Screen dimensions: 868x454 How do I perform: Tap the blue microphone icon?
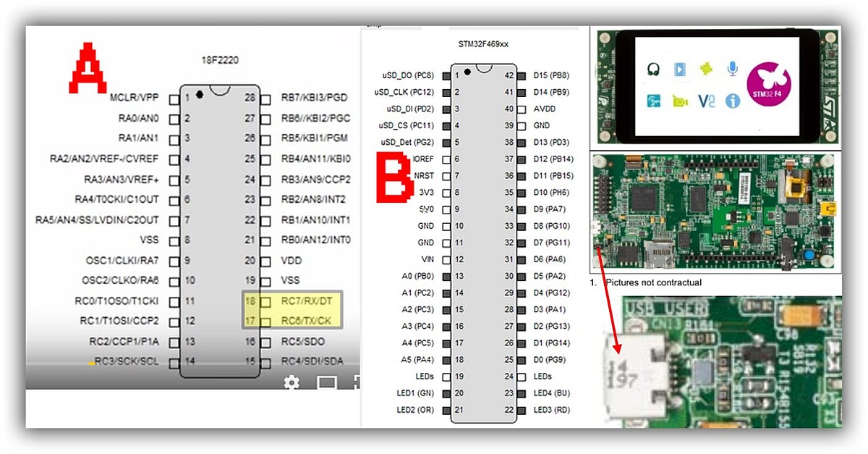733,69
